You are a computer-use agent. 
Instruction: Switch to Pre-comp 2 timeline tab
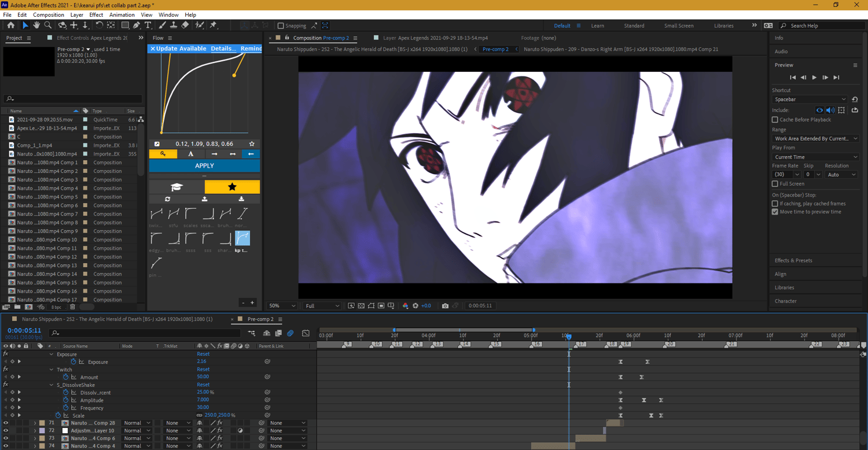(260, 319)
